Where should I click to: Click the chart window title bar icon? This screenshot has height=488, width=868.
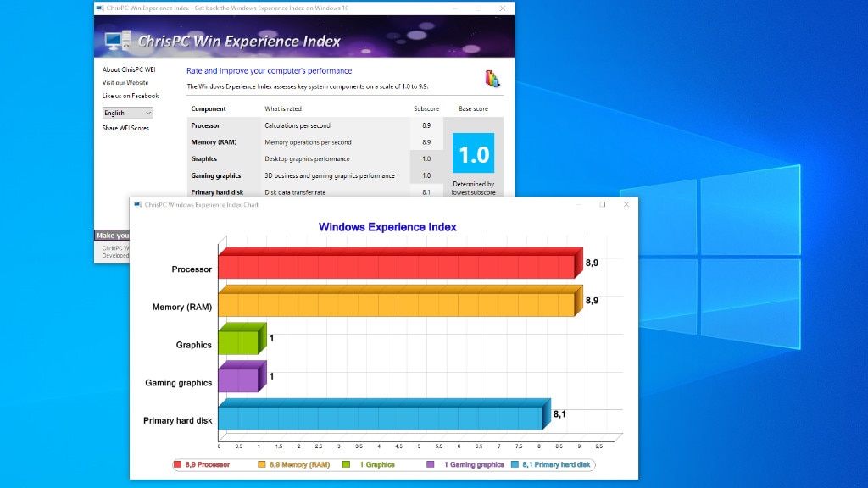click(x=138, y=205)
